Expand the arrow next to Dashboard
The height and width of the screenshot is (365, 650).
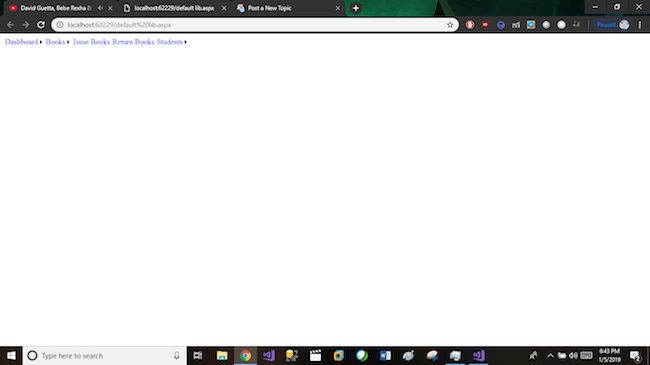41,42
